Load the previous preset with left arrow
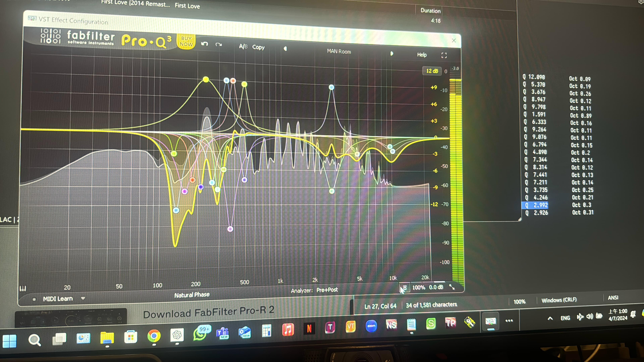Screen dimensions: 644x362 [x=285, y=49]
